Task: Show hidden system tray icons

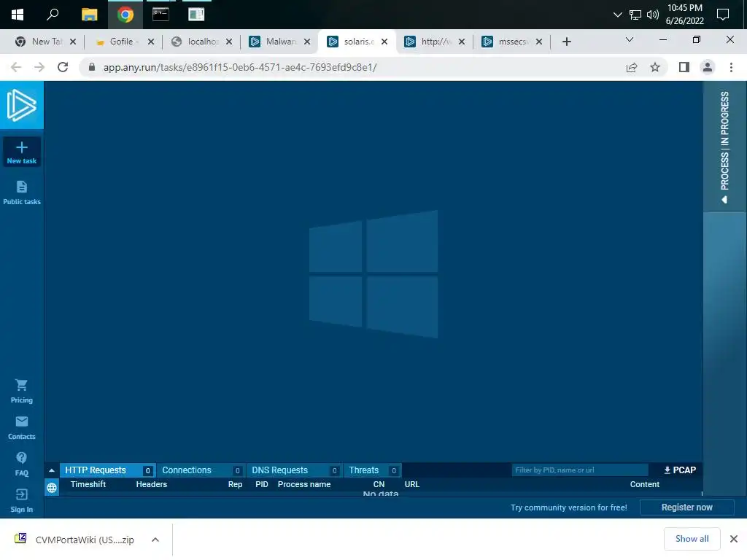Action: pos(617,15)
